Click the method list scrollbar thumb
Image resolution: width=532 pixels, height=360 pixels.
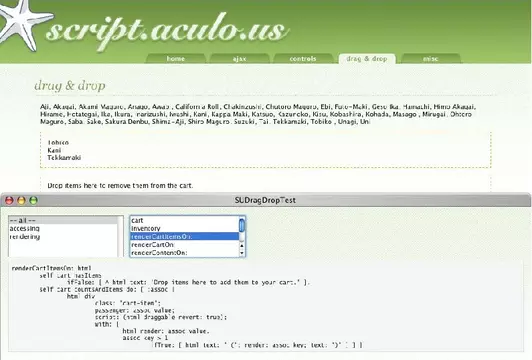(x=242, y=226)
